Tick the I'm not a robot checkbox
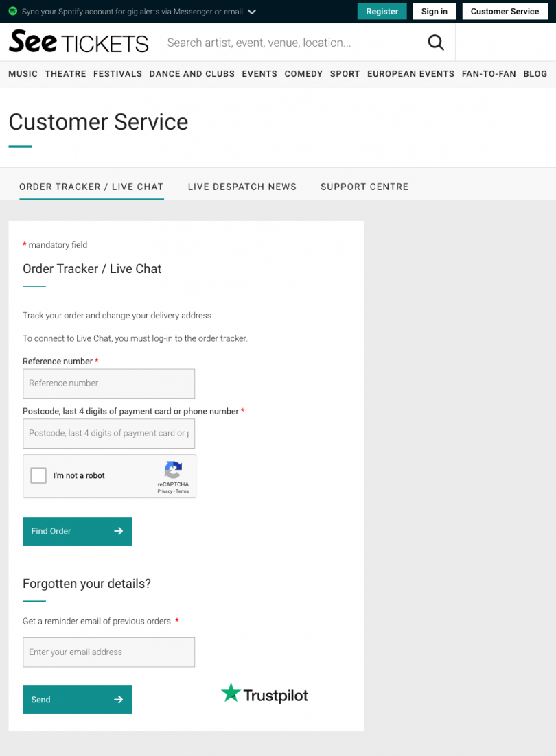This screenshot has height=756, width=556. tap(38, 475)
